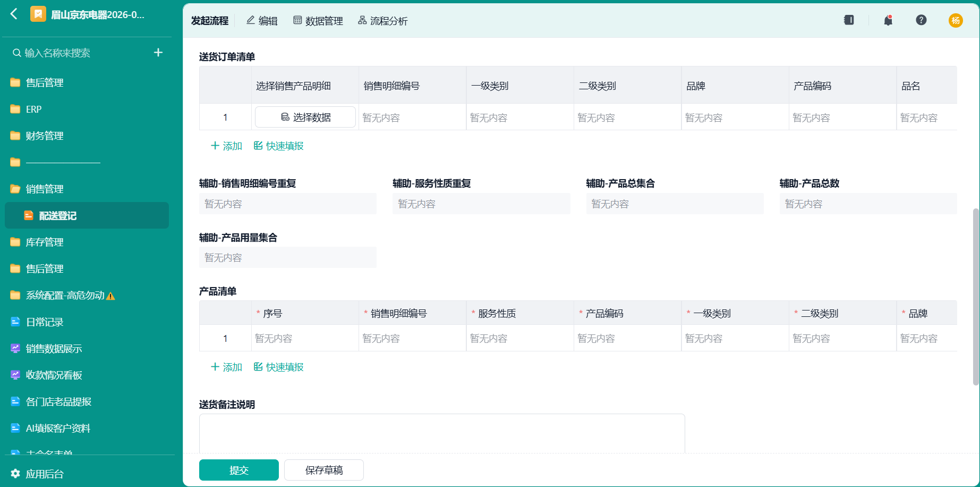Click the 辅助-产品用量集合 field
Screen dimensions: 980x487
288,257
